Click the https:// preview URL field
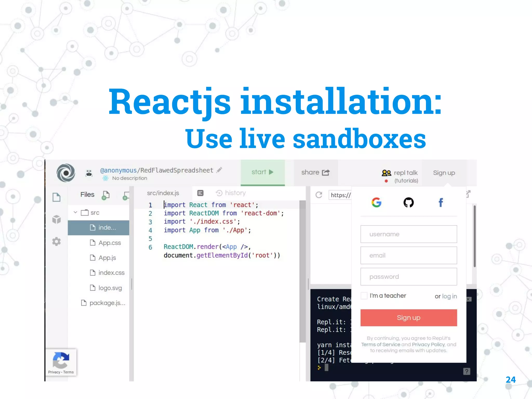The height and width of the screenshot is (399, 532). pyautogui.click(x=340, y=195)
